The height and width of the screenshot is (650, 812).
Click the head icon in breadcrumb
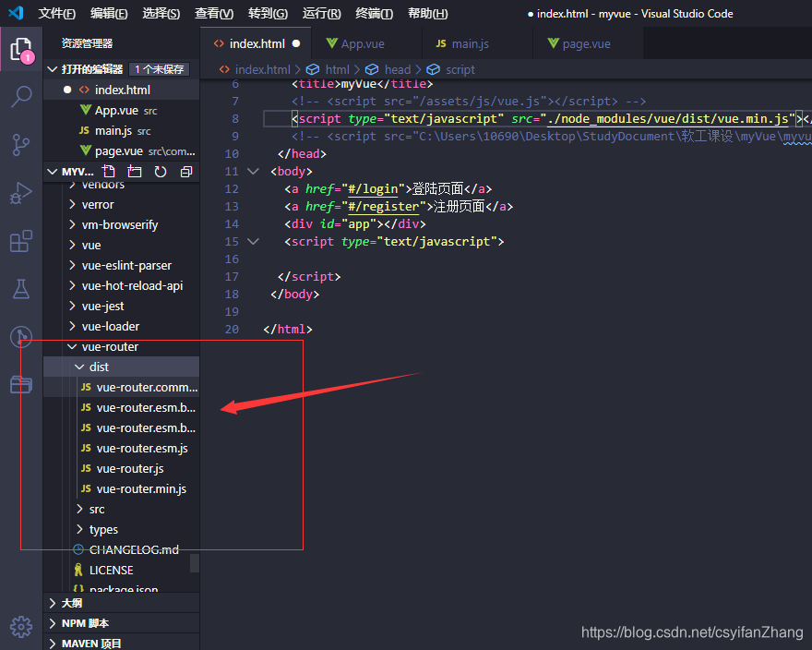coord(372,69)
